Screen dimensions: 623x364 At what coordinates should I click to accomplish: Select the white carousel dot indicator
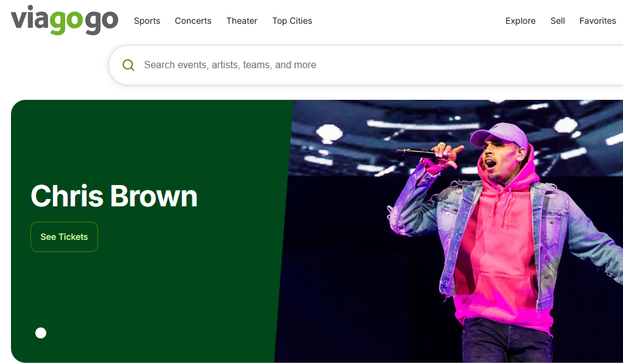[41, 333]
